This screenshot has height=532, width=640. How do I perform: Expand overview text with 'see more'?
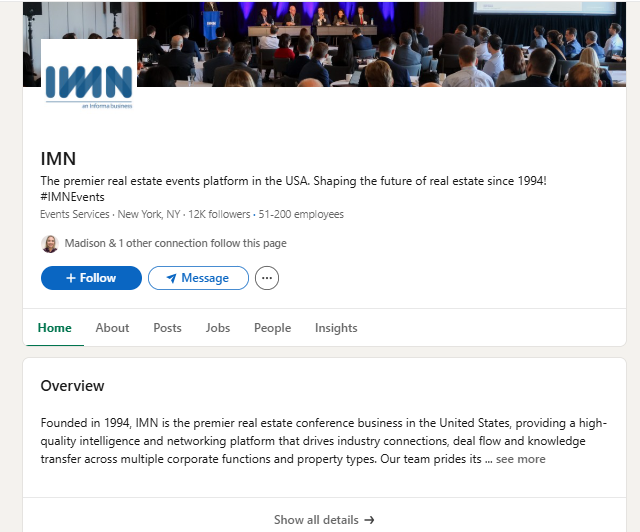pyautogui.click(x=521, y=459)
